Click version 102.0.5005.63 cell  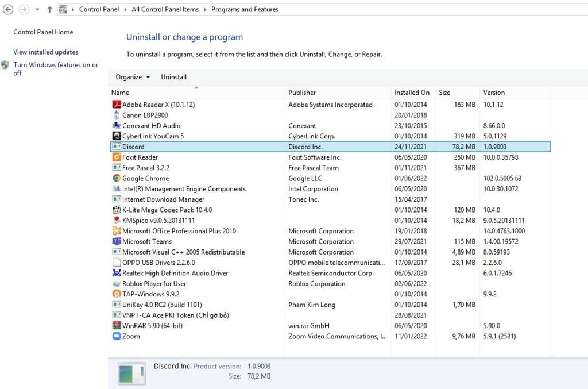point(502,178)
